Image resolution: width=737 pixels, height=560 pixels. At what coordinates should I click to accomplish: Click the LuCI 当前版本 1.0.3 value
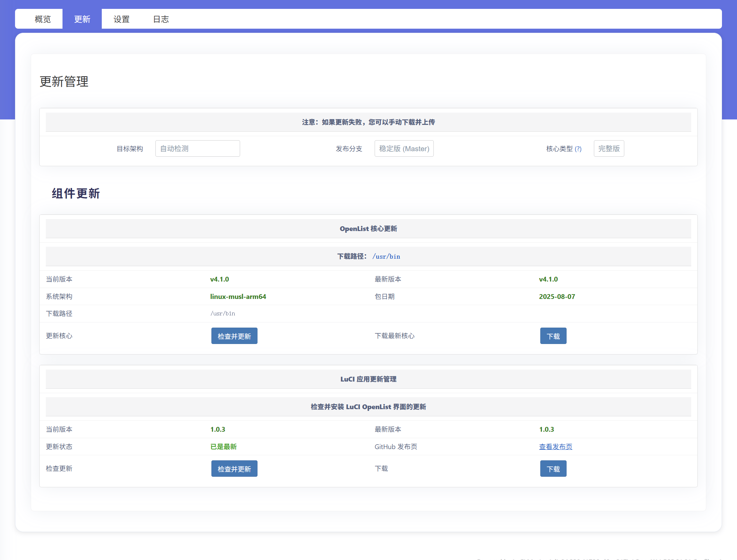pos(218,429)
